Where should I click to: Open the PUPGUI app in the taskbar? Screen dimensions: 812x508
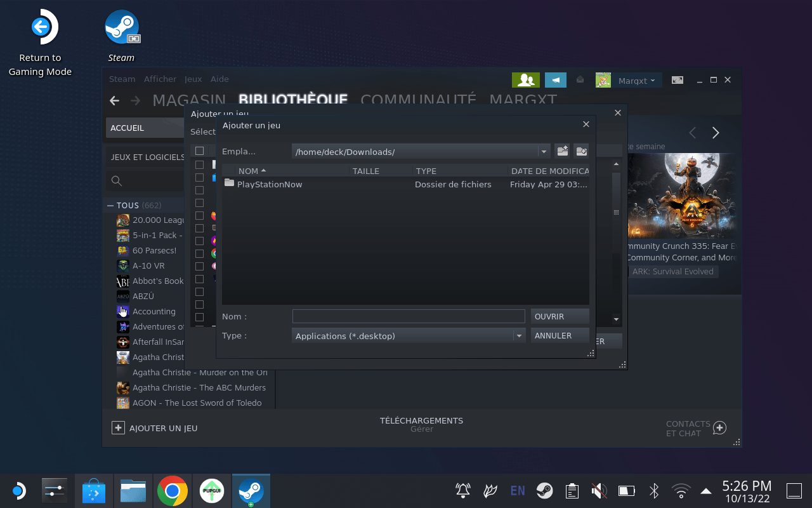212,491
